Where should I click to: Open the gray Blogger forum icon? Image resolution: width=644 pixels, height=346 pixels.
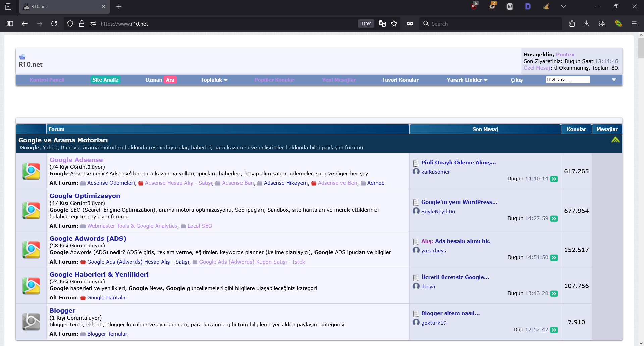click(31, 322)
